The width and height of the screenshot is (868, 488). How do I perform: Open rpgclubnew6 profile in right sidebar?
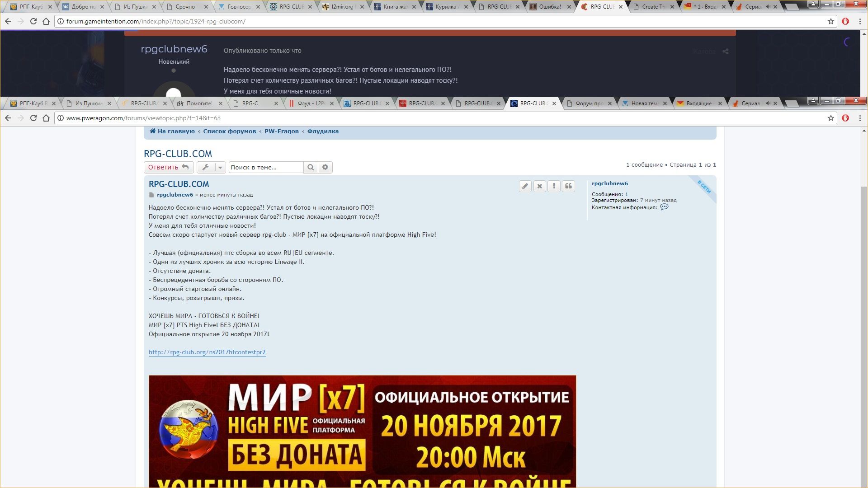click(x=609, y=183)
